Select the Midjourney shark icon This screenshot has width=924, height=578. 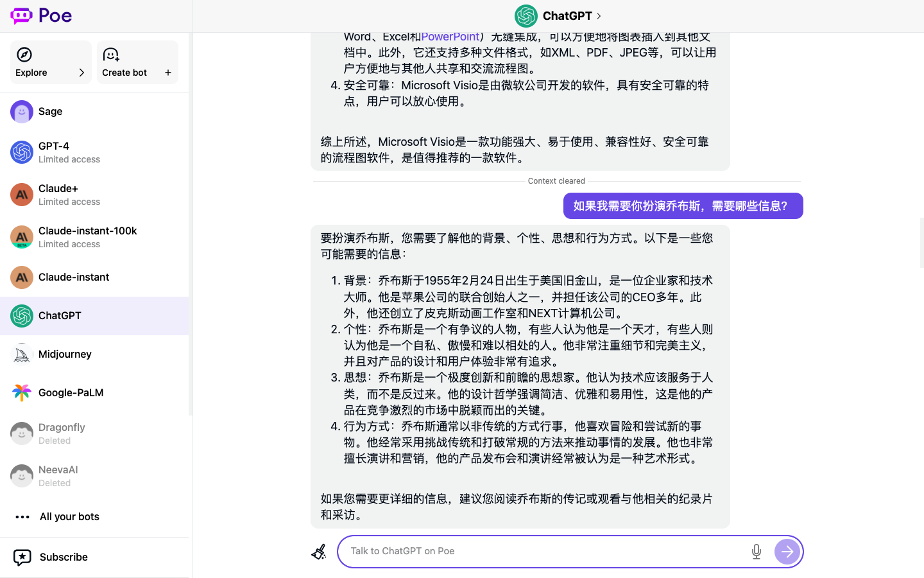[x=21, y=354]
